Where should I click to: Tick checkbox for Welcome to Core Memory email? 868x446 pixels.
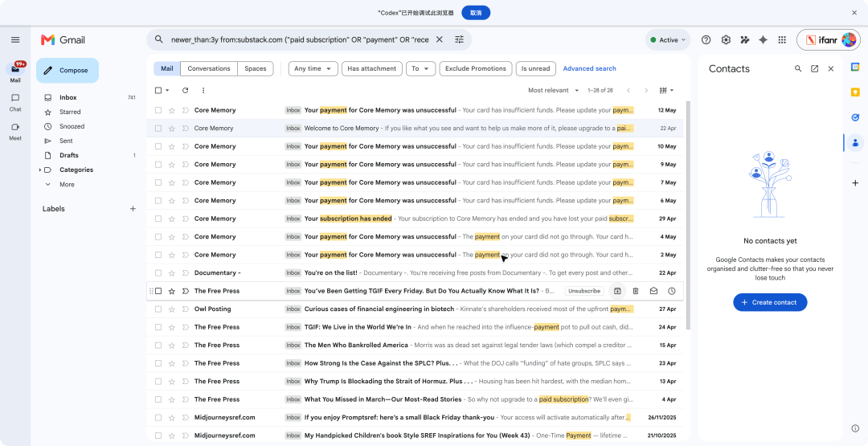coord(158,129)
